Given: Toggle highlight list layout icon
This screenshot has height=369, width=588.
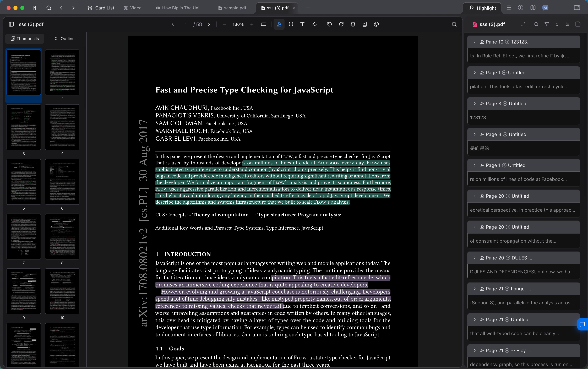Looking at the screenshot, I should (x=568, y=24).
